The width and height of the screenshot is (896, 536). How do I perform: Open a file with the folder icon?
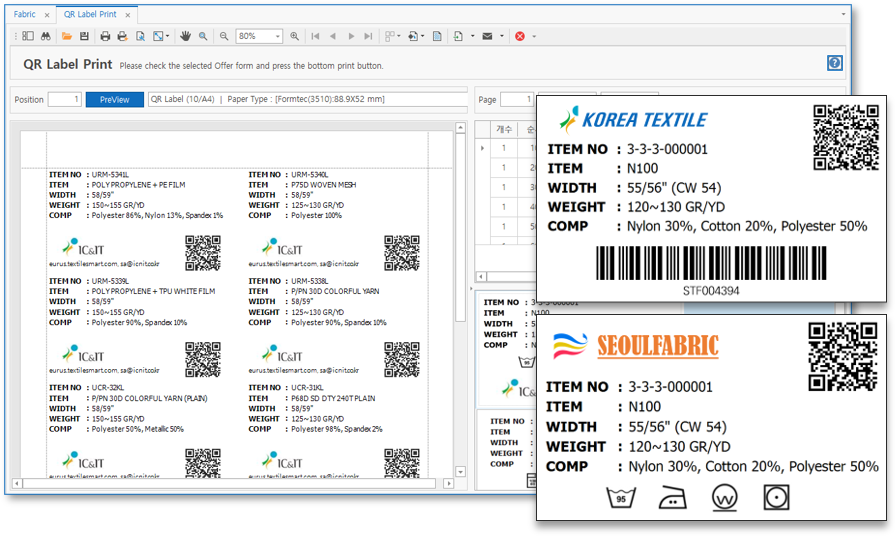[x=67, y=36]
